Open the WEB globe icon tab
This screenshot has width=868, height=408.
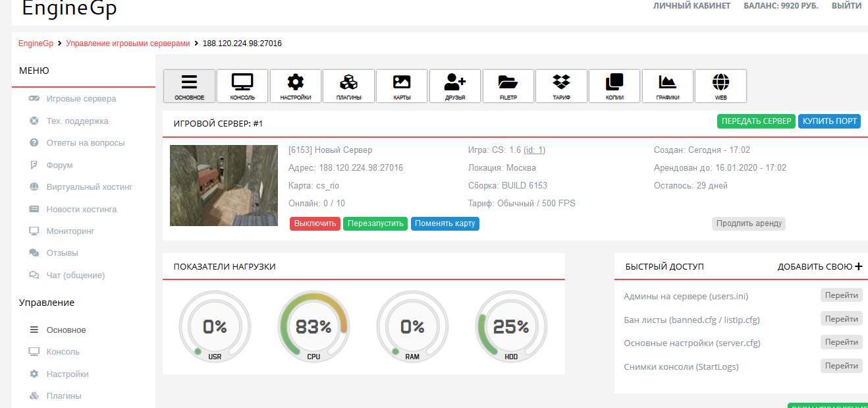(x=720, y=86)
